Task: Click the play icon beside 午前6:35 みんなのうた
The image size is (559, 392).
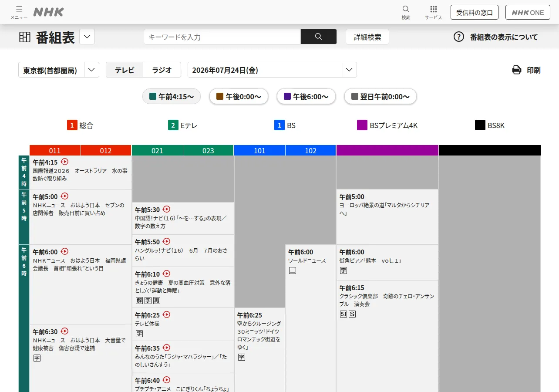Action: point(166,348)
